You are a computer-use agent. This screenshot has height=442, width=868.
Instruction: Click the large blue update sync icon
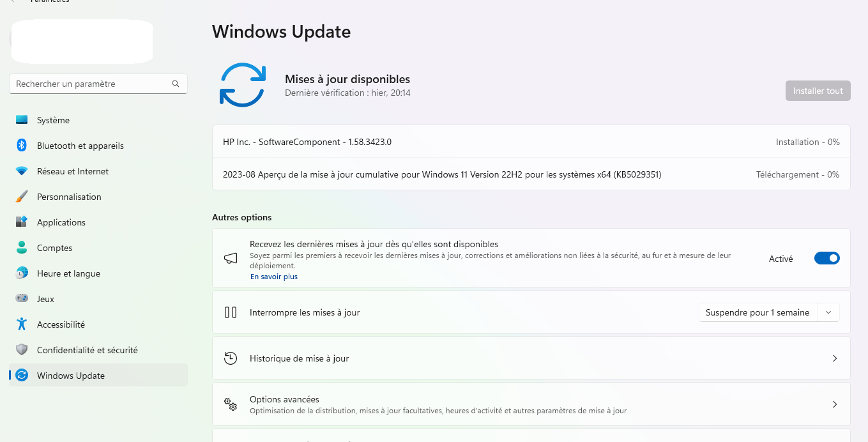[x=243, y=84]
